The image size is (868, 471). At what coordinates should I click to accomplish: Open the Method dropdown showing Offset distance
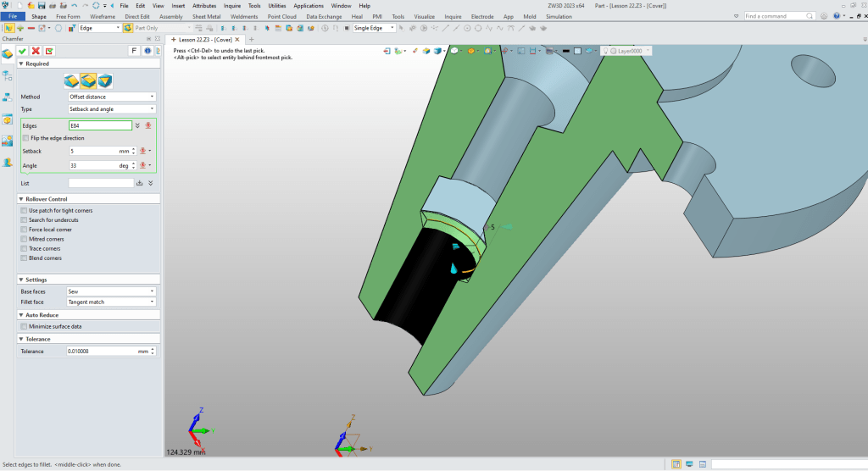coord(112,97)
